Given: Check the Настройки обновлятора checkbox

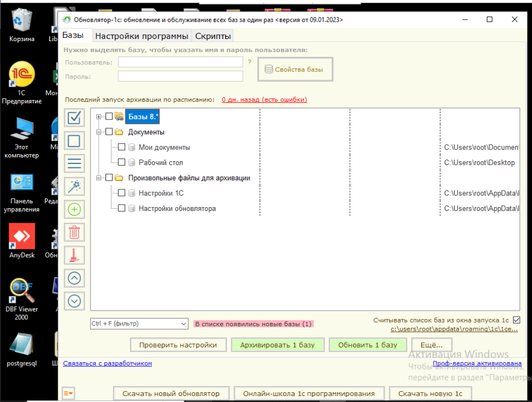Looking at the screenshot, I should point(122,208).
